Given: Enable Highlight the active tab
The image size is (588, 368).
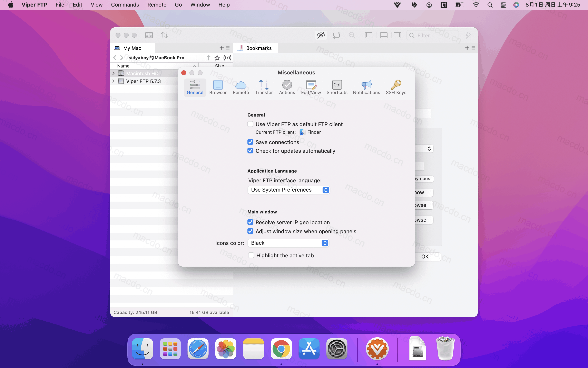Looking at the screenshot, I should point(251,255).
